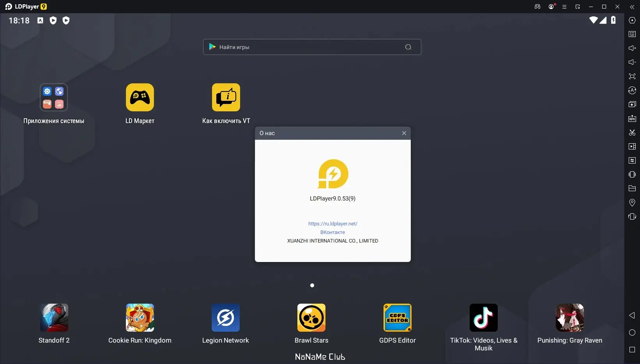
Task: Take a screenshot with scissors icon
Action: click(x=632, y=132)
